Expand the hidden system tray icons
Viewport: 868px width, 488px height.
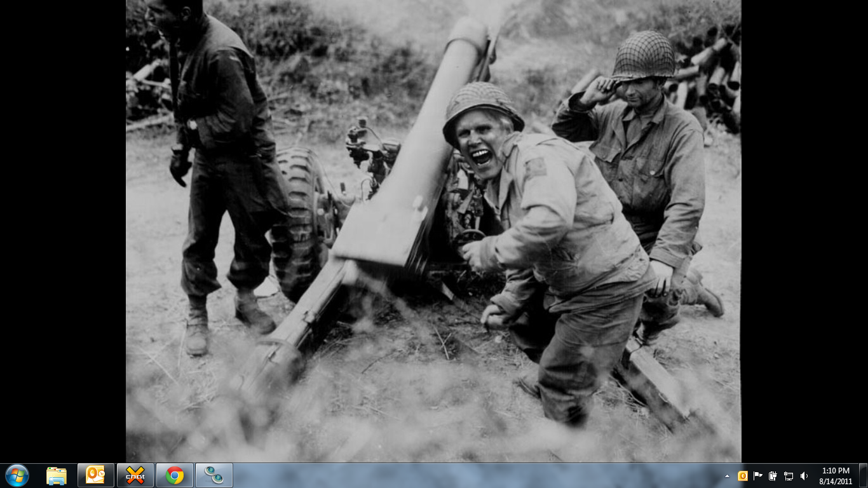click(x=727, y=476)
